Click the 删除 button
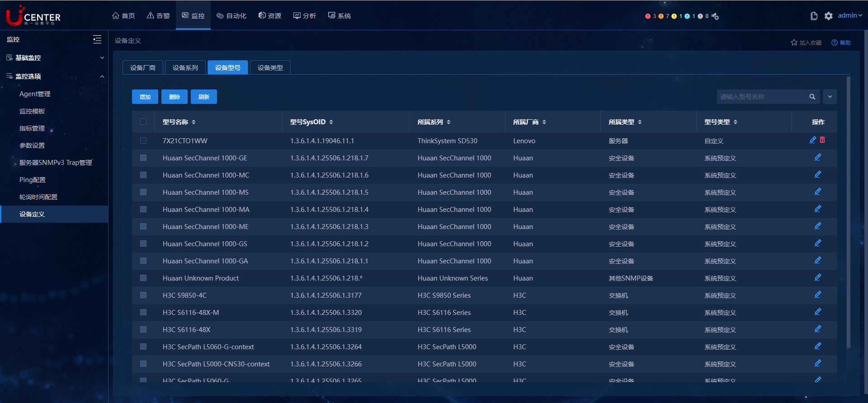The image size is (868, 403). 175,97
